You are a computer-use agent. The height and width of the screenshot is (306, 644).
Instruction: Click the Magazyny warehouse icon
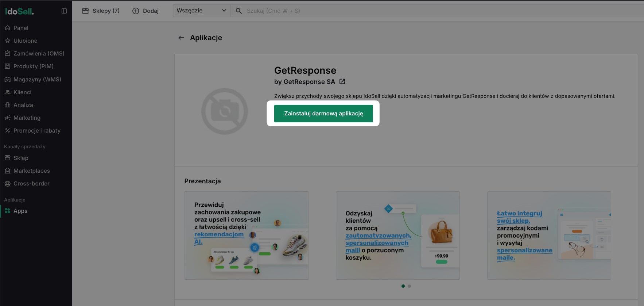7,79
